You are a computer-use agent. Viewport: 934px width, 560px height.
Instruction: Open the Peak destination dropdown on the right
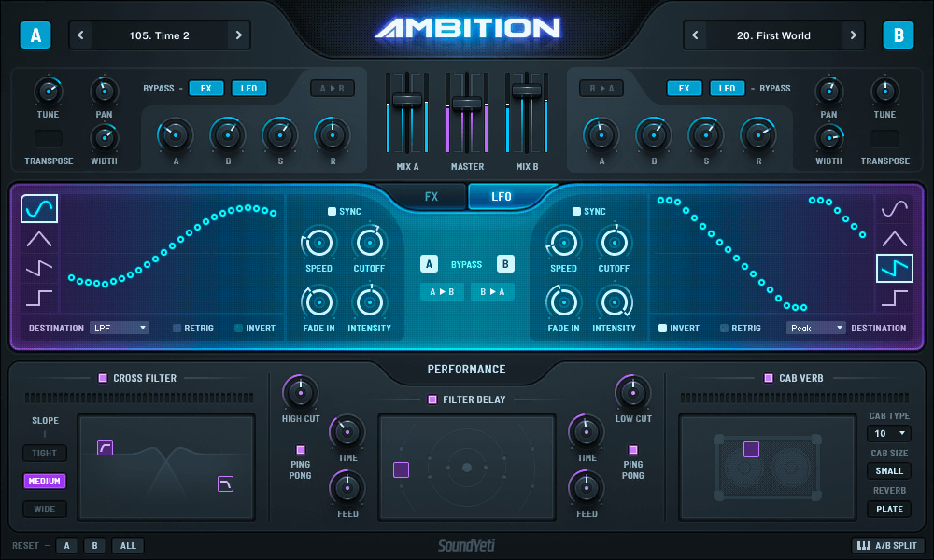pos(815,328)
